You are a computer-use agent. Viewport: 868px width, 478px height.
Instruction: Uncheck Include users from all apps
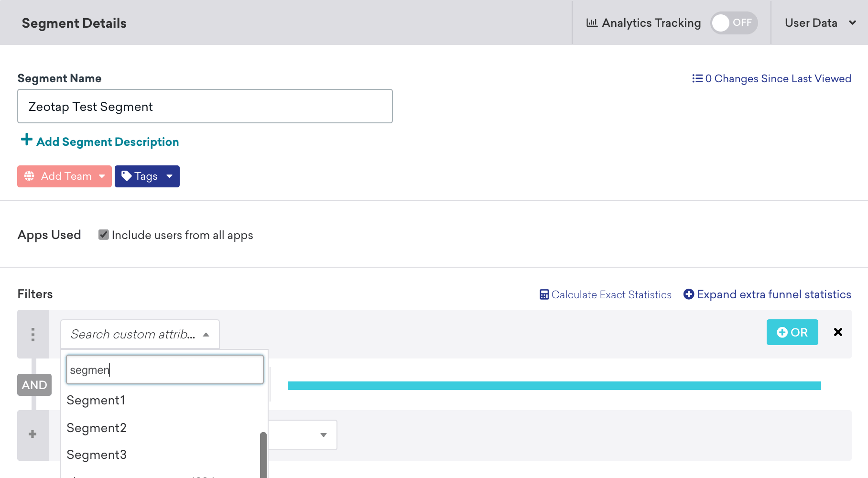point(103,235)
